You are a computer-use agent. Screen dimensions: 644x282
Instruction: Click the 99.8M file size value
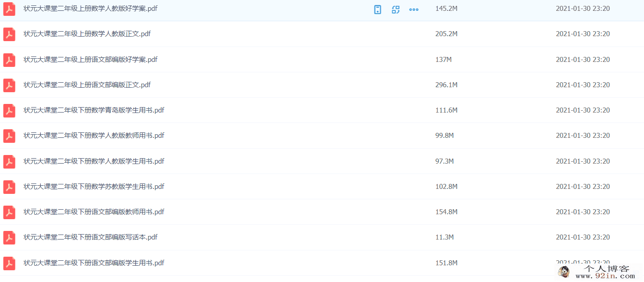pos(444,135)
